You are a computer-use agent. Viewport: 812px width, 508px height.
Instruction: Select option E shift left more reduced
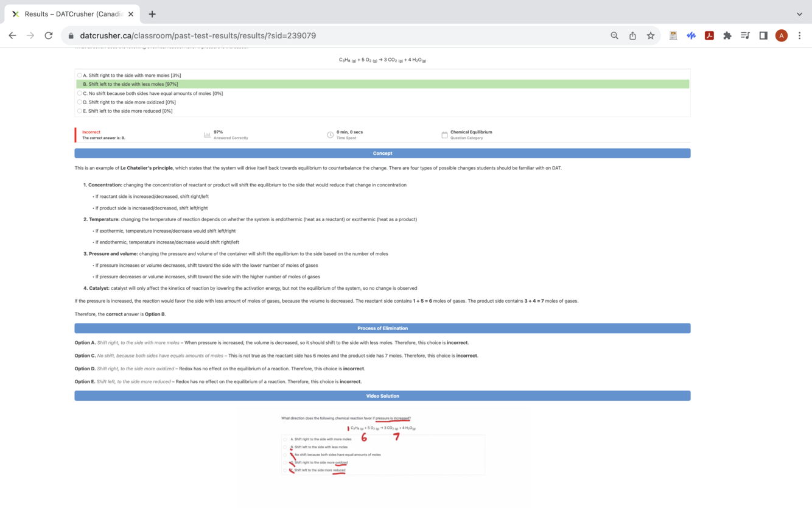[79, 111]
